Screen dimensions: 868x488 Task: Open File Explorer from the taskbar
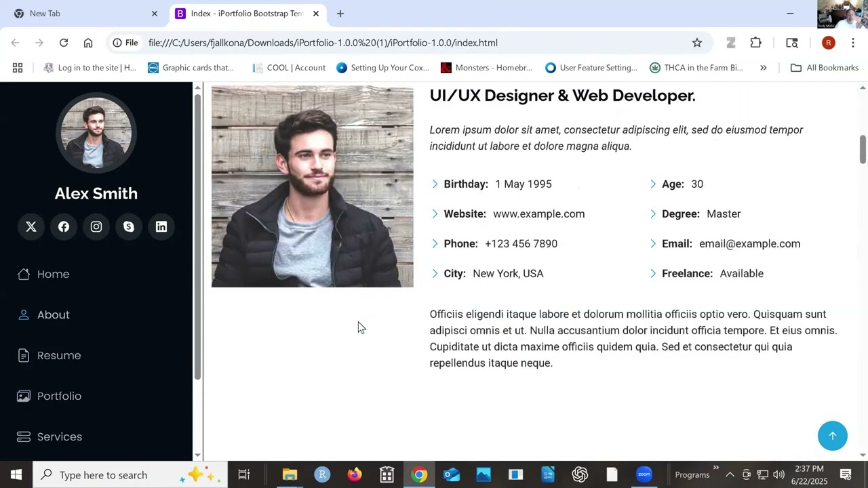(x=290, y=474)
